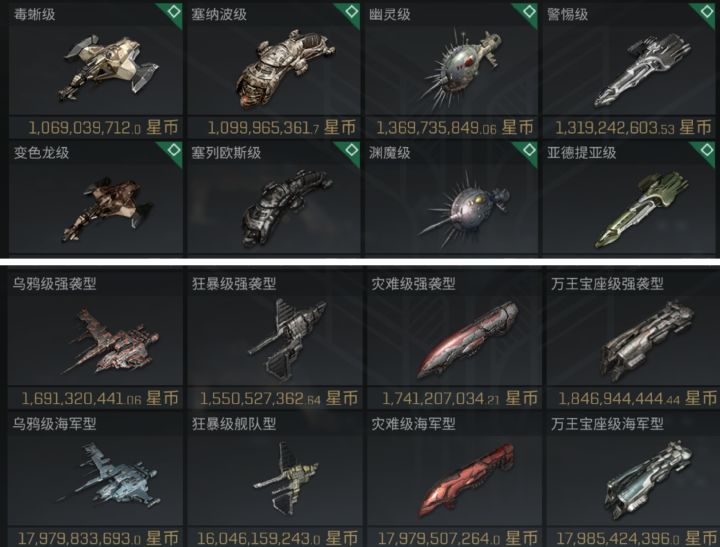Viewport: 720px width, 547px height.
Task: Select the 毒蜥级 ship thumbnail
Action: pos(109,68)
